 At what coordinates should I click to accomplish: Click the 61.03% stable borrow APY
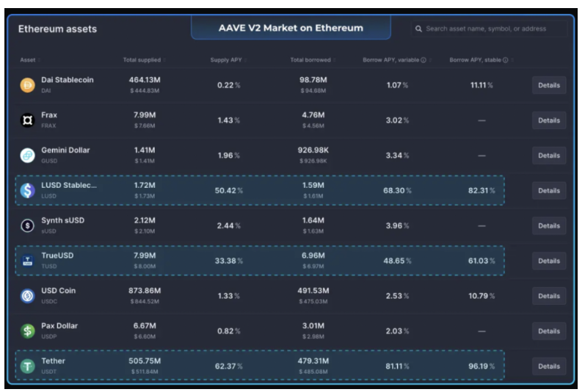coord(482,261)
